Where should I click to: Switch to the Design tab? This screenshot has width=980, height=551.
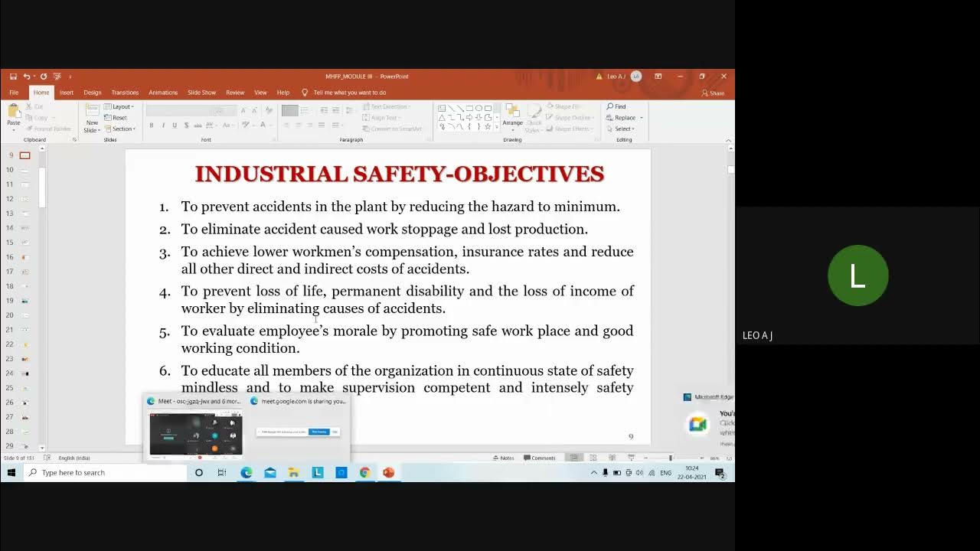(92, 93)
